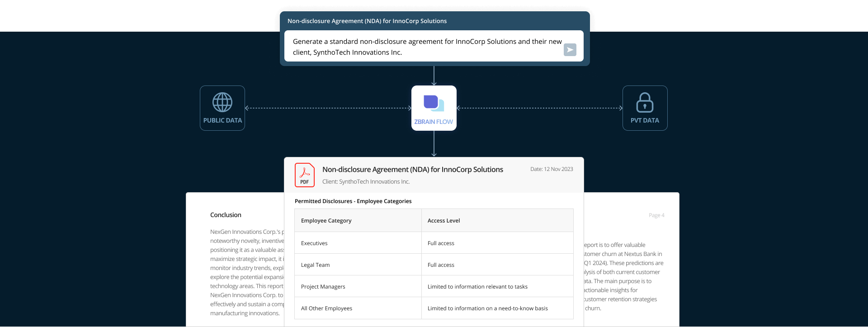Click the PDF document title heading
The height and width of the screenshot is (327, 868).
413,170
